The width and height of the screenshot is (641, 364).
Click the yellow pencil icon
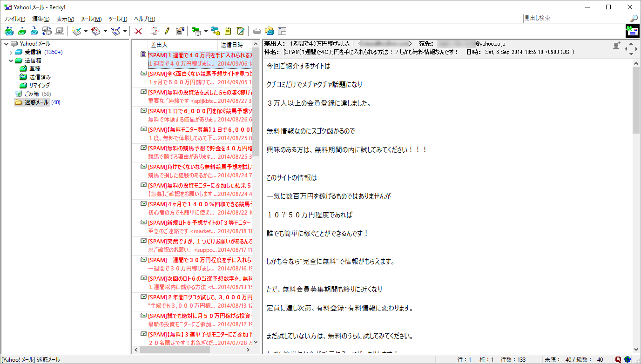(x=167, y=31)
